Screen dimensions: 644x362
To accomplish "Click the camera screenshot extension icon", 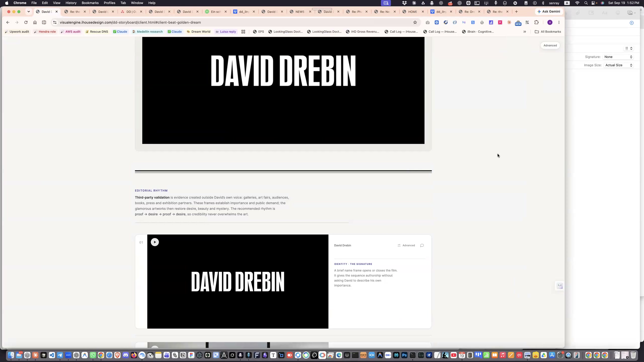I will tap(427, 22).
